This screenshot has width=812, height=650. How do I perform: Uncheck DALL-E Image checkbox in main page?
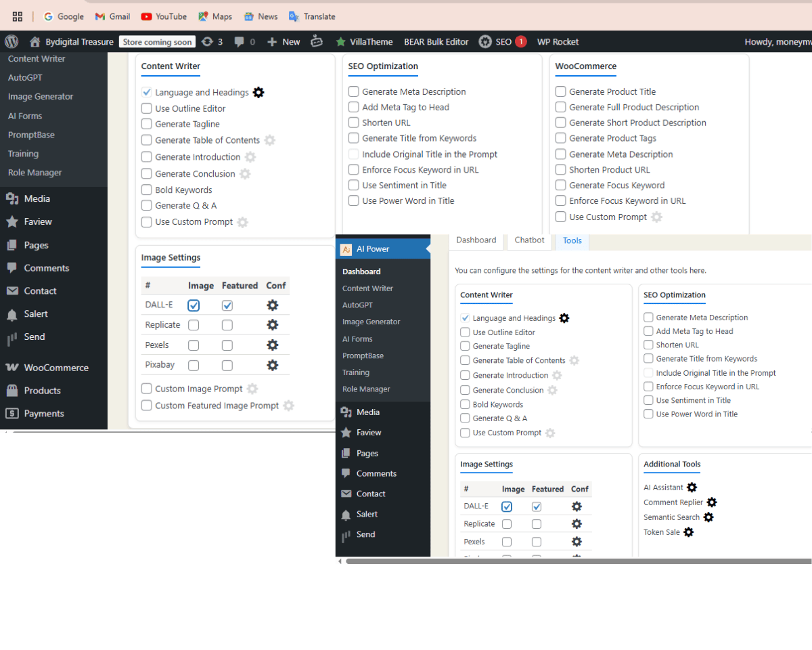click(194, 305)
